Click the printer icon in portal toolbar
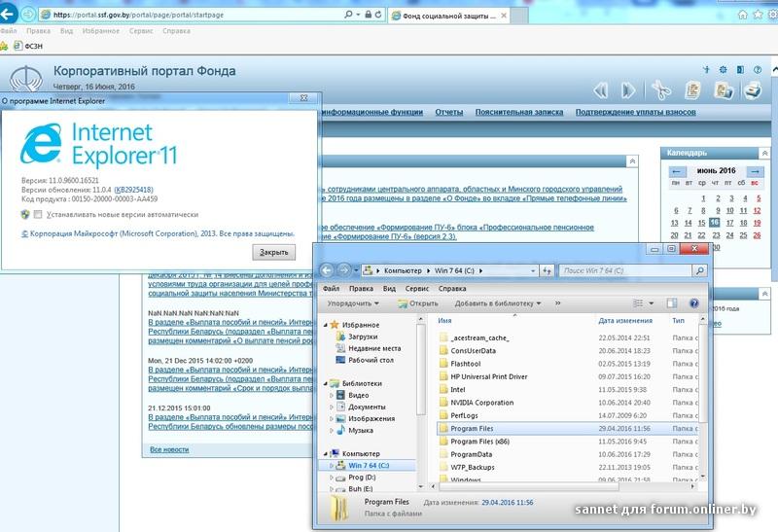This screenshot has height=532, width=778. click(753, 89)
